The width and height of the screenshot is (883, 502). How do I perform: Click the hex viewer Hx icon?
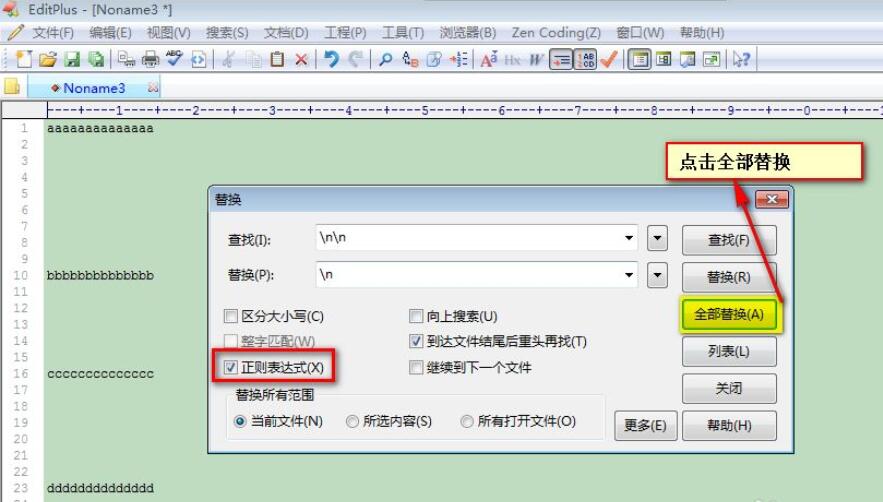512,59
